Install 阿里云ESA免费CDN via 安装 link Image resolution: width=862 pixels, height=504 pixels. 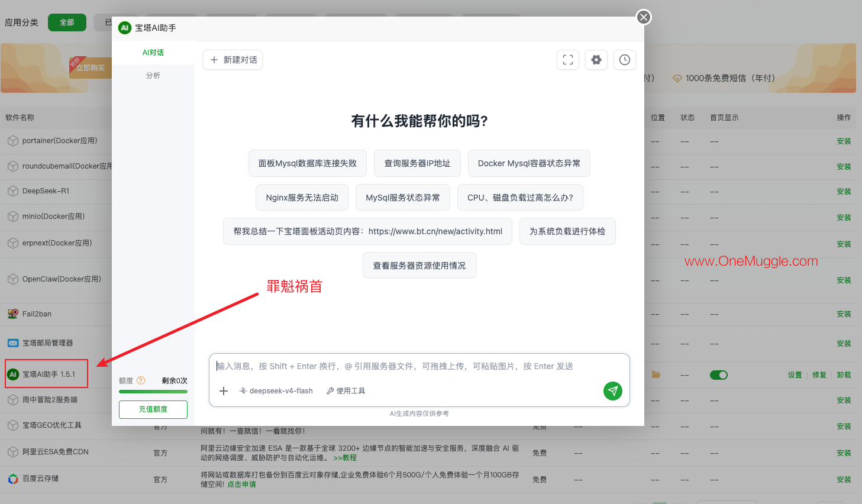844,453
